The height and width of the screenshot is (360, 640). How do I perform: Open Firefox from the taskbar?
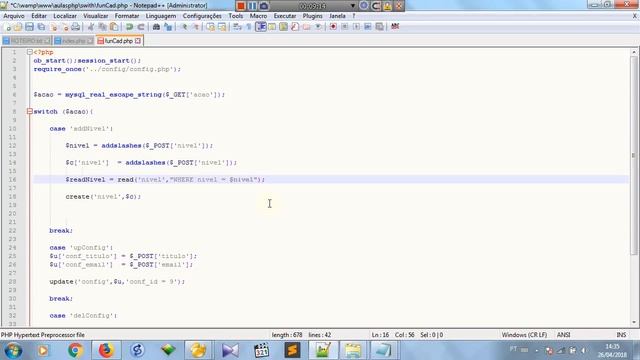[x=106, y=351]
